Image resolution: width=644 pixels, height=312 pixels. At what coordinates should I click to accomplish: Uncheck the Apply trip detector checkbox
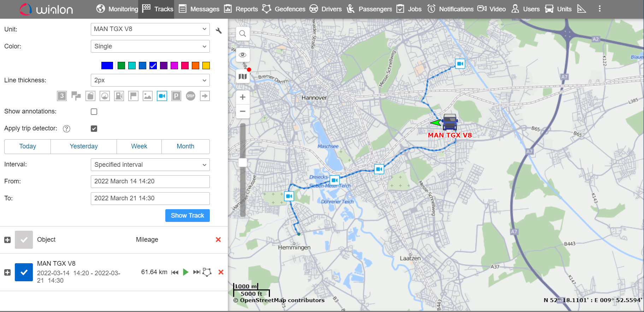point(94,129)
